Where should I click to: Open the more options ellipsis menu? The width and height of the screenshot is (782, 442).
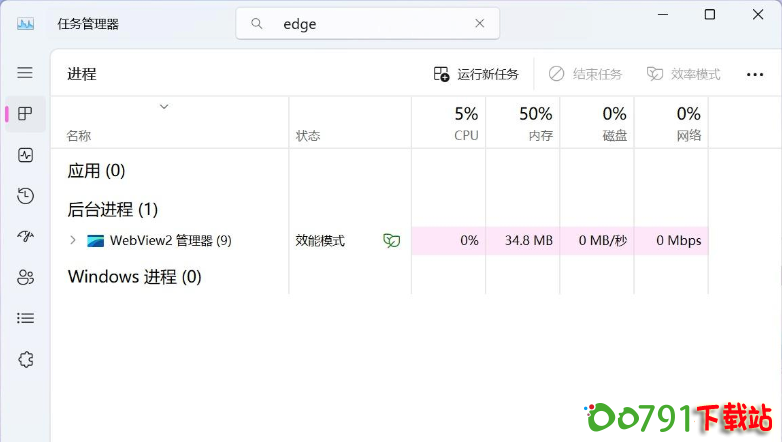coord(754,74)
